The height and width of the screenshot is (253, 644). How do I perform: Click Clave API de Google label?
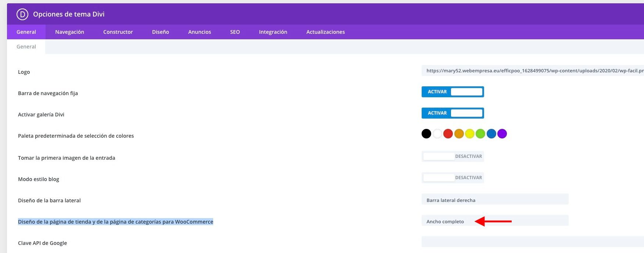(42, 243)
